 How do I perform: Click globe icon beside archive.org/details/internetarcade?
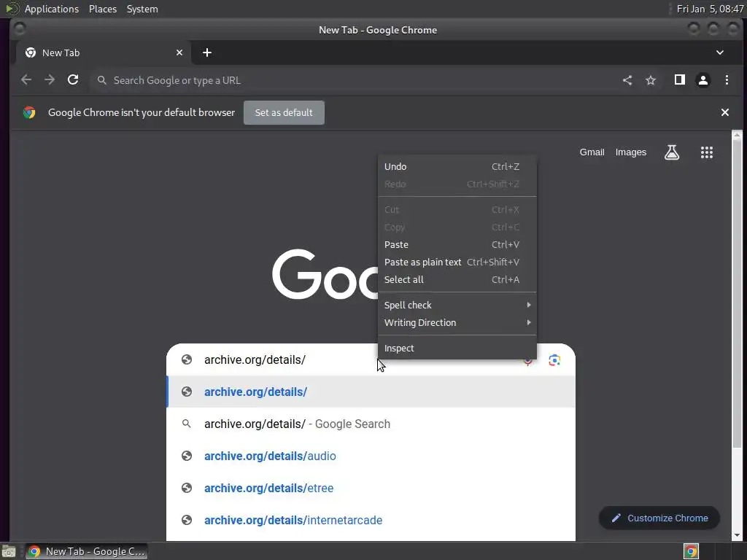tap(187, 520)
